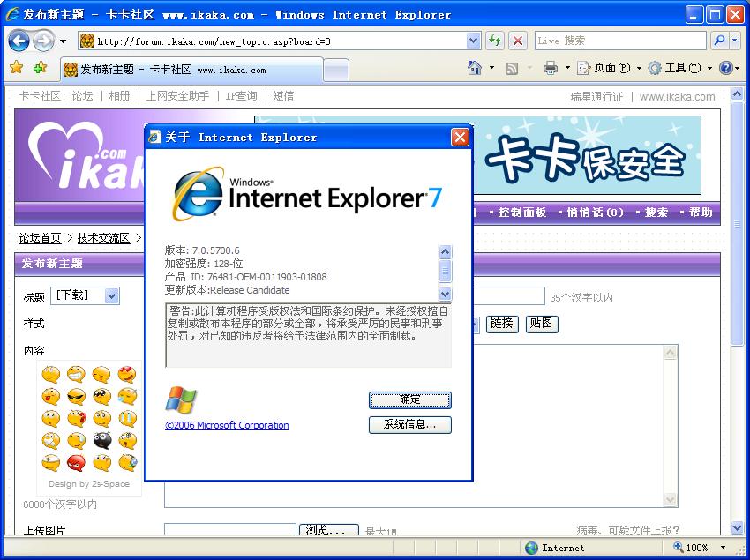Image resolution: width=750 pixels, height=560 pixels.
Task: Click the page vertical scrollbar down arrow
Action: tap(737, 527)
